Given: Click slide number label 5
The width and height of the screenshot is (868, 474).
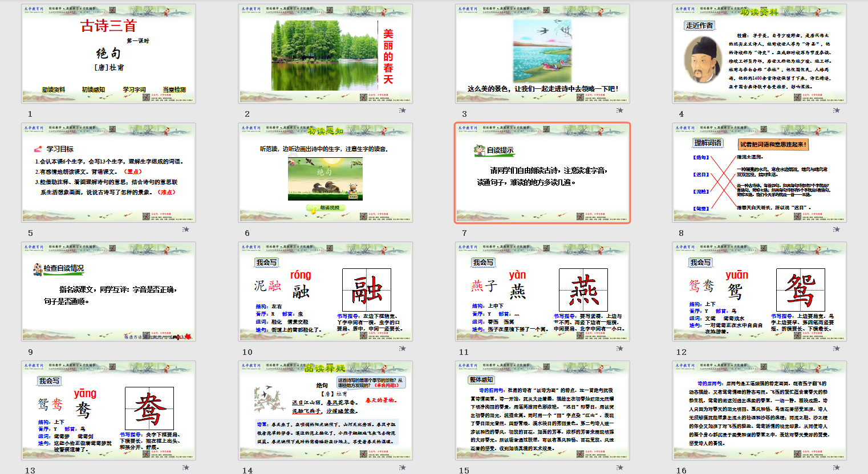Looking at the screenshot, I should (x=30, y=233).
